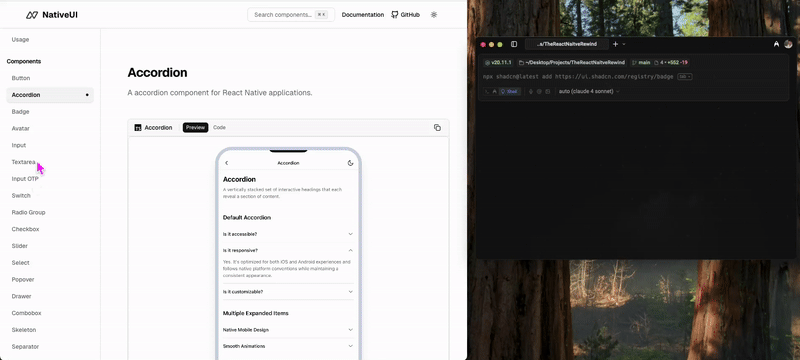Open the Input OTP sidebar item
This screenshot has height=360, width=800.
point(25,179)
